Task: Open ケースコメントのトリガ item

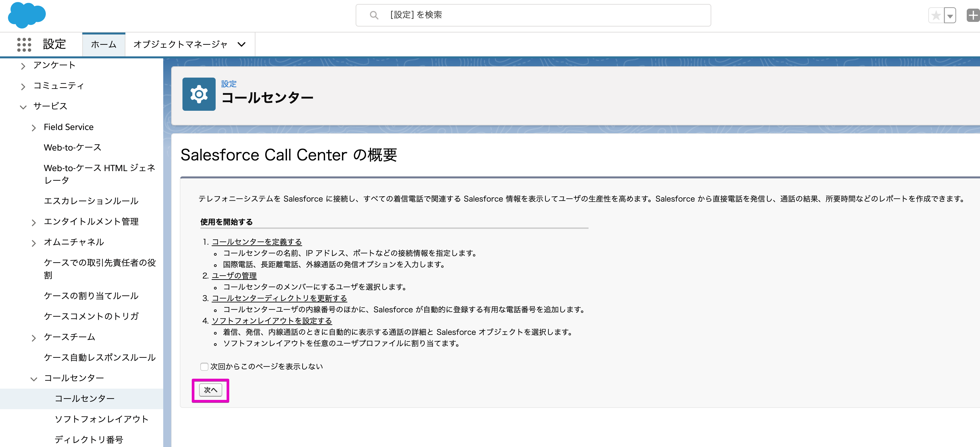Action: click(91, 316)
